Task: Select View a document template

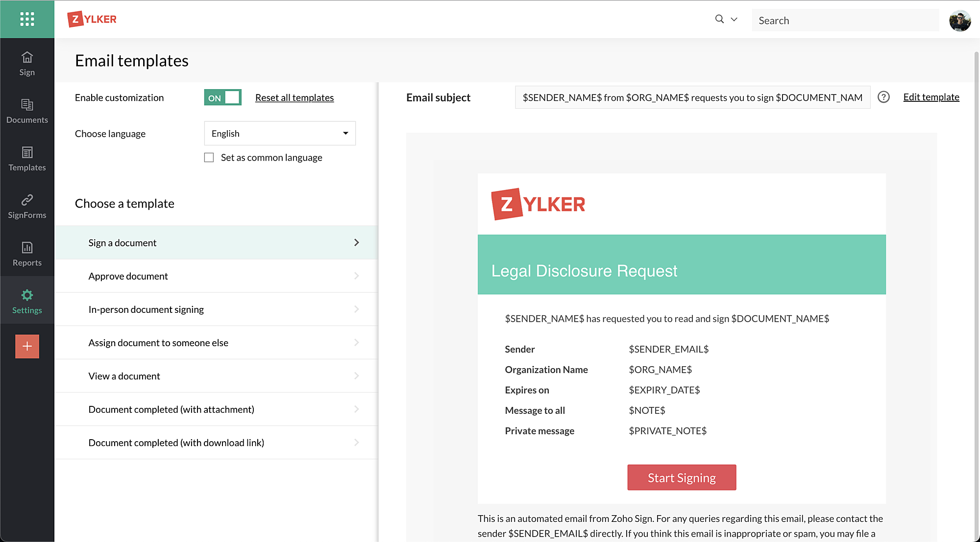Action: click(x=124, y=376)
